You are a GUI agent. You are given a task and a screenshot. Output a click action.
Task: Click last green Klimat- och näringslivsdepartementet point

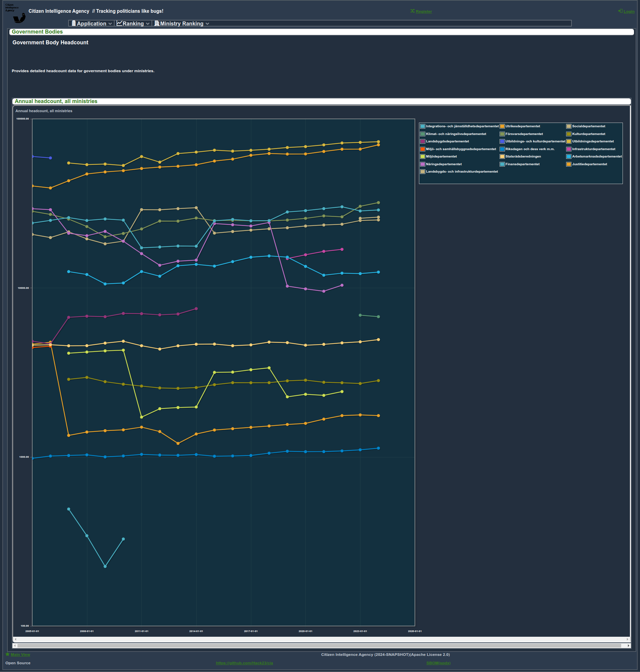378,317
